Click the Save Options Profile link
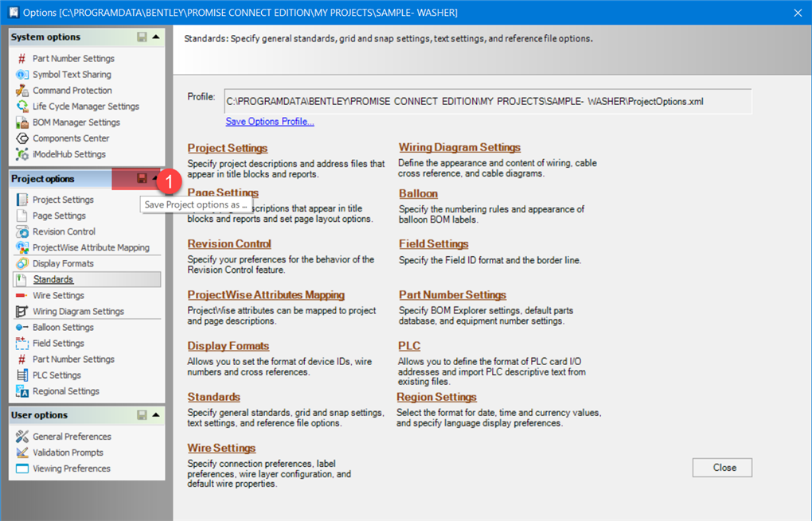 click(270, 122)
